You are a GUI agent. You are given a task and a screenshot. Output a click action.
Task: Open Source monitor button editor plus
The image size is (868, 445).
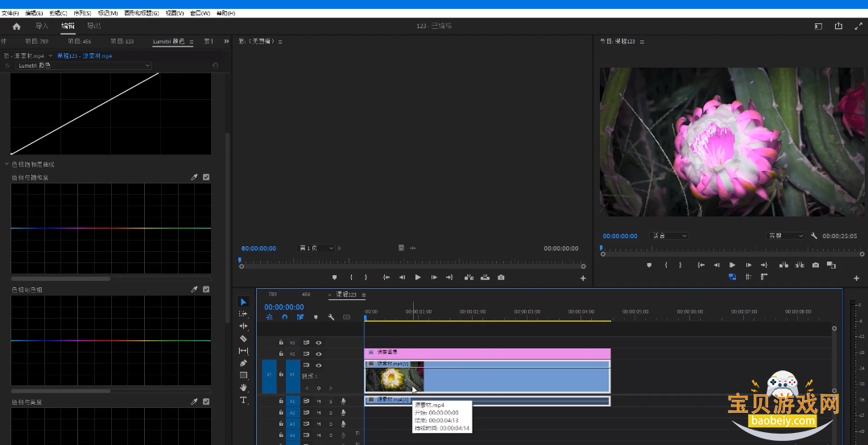pos(583,278)
